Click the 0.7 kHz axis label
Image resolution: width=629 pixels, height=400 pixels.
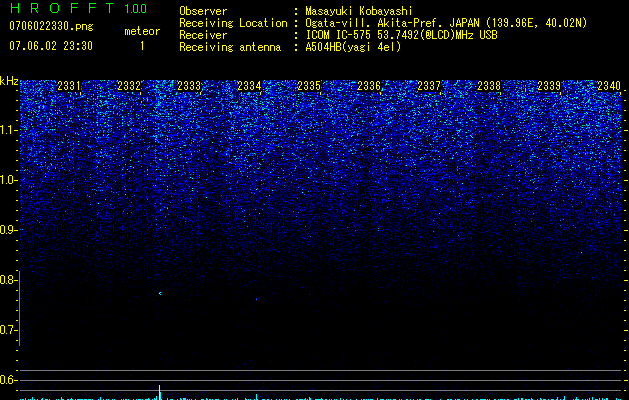(x=8, y=330)
